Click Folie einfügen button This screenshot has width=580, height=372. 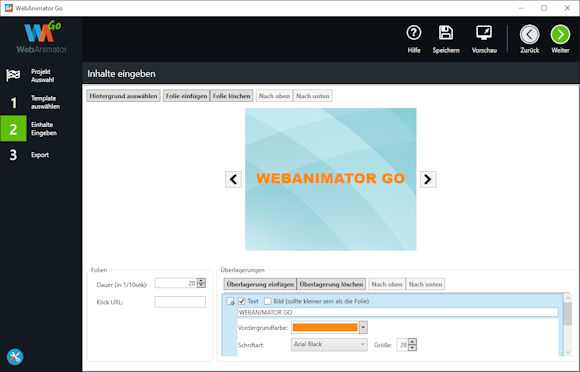pos(186,96)
